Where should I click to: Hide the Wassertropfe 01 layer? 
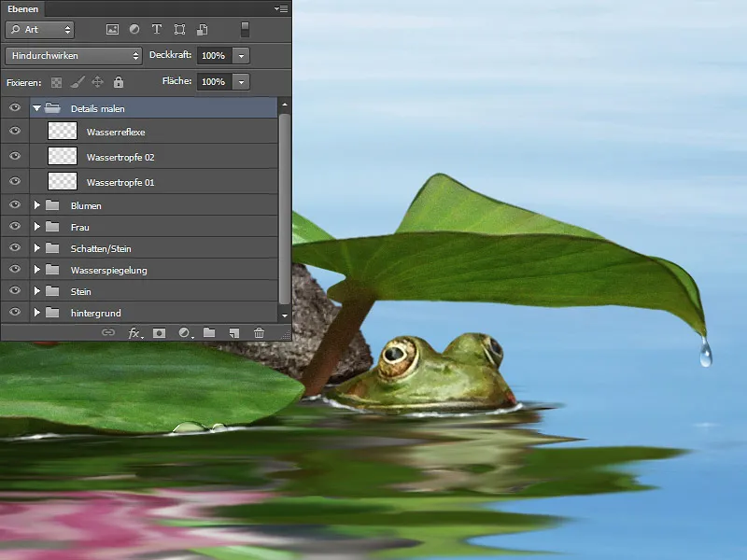[x=15, y=181]
